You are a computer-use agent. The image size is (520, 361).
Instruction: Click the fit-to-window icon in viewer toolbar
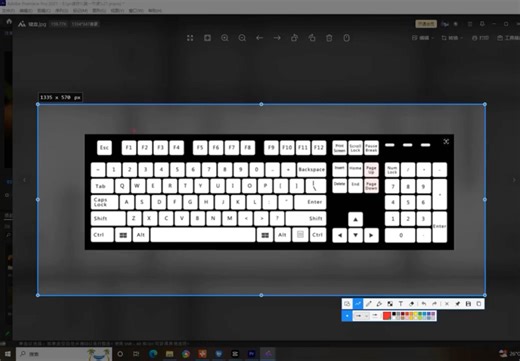pos(207,38)
